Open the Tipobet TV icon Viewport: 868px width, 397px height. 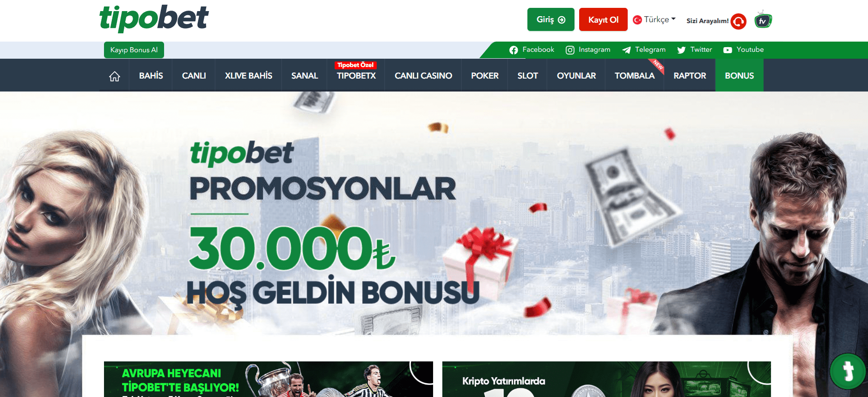[763, 20]
